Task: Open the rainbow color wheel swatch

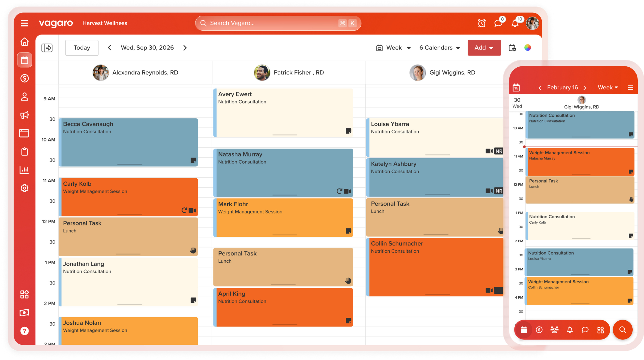Action: coord(527,48)
